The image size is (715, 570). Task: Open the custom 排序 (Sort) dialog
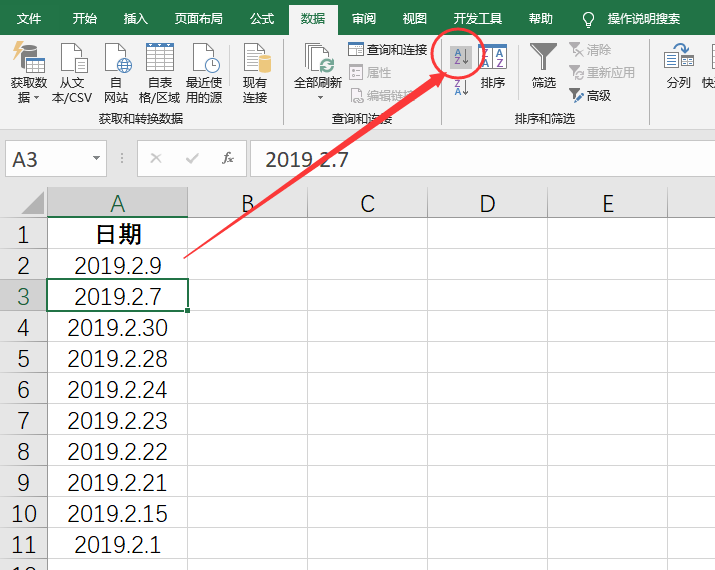coord(493,66)
